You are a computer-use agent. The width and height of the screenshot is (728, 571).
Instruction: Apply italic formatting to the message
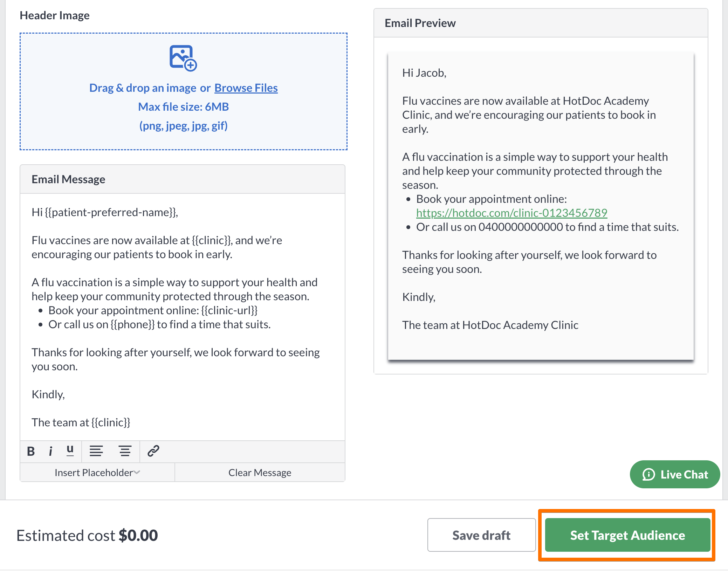click(50, 451)
